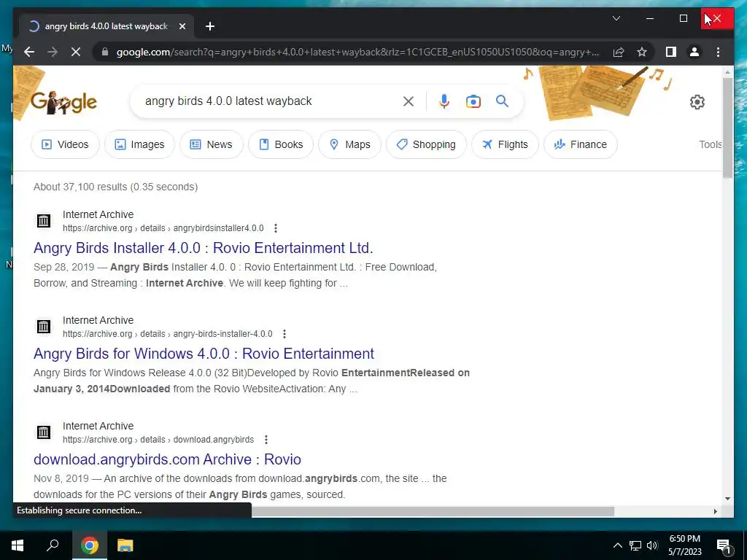Click third result Internet Archive favicon

(x=44, y=432)
